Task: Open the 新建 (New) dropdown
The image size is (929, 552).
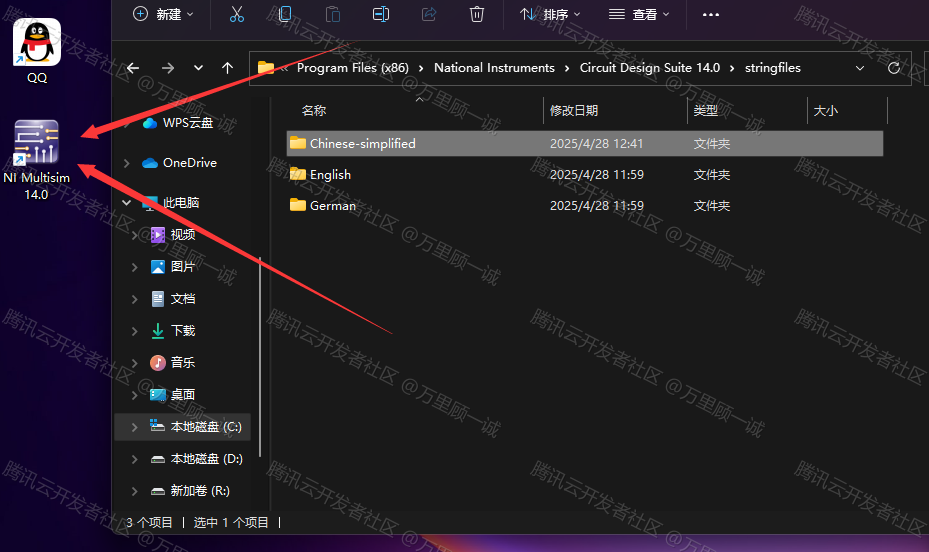Action: (163, 14)
